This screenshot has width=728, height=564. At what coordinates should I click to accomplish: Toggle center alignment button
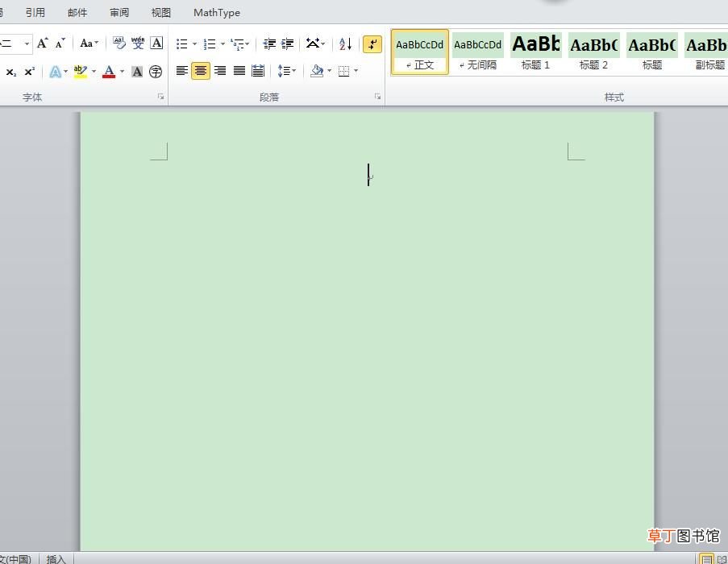(201, 71)
